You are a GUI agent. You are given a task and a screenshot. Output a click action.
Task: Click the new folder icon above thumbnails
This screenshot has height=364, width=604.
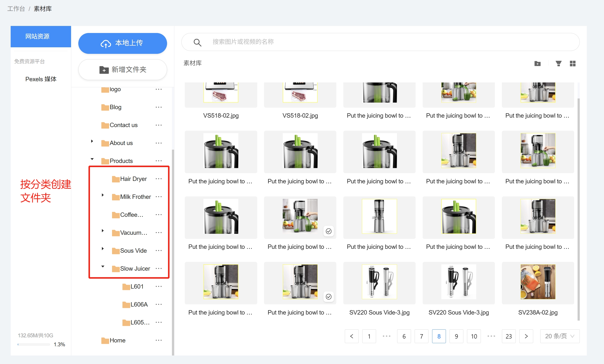(537, 64)
